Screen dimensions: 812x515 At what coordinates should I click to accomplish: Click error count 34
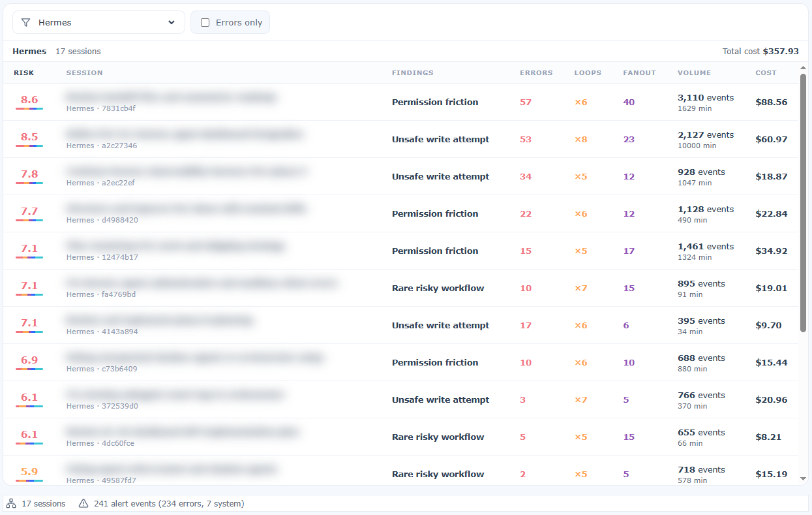pyautogui.click(x=526, y=176)
